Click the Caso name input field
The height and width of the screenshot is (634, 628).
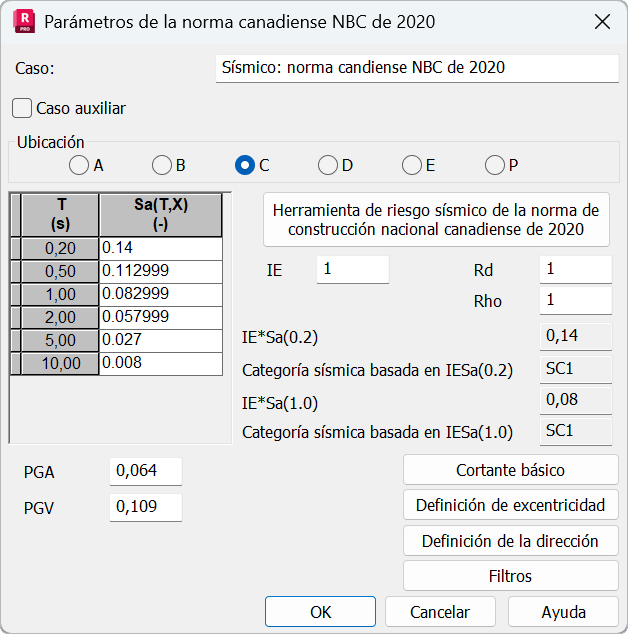pos(417,68)
